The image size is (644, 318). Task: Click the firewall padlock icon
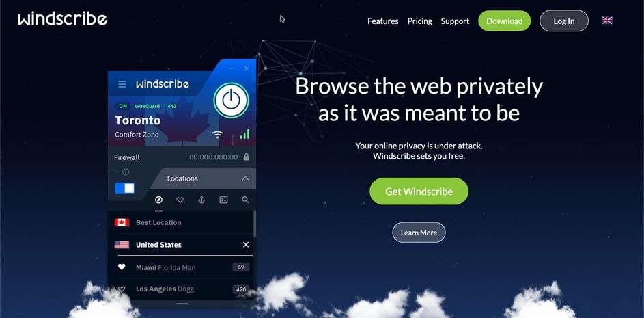coord(247,157)
